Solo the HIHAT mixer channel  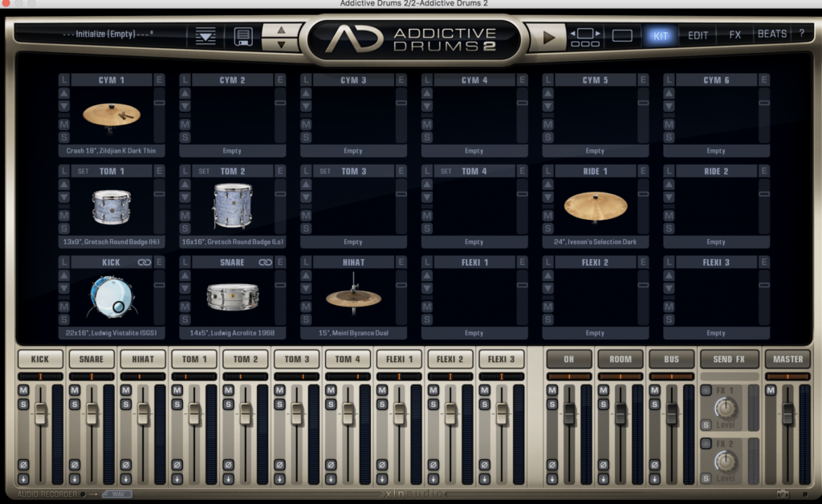(126, 404)
